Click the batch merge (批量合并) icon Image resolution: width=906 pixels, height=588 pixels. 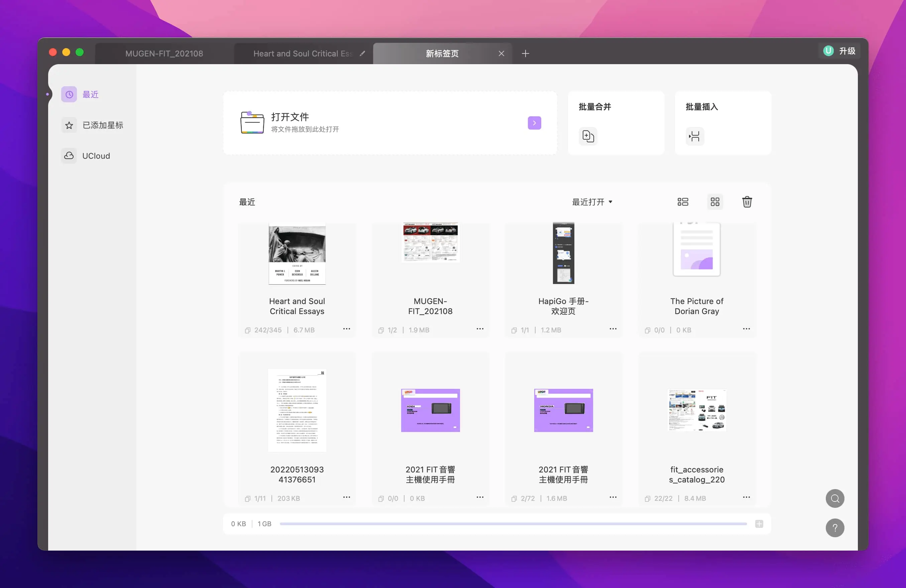pyautogui.click(x=588, y=136)
